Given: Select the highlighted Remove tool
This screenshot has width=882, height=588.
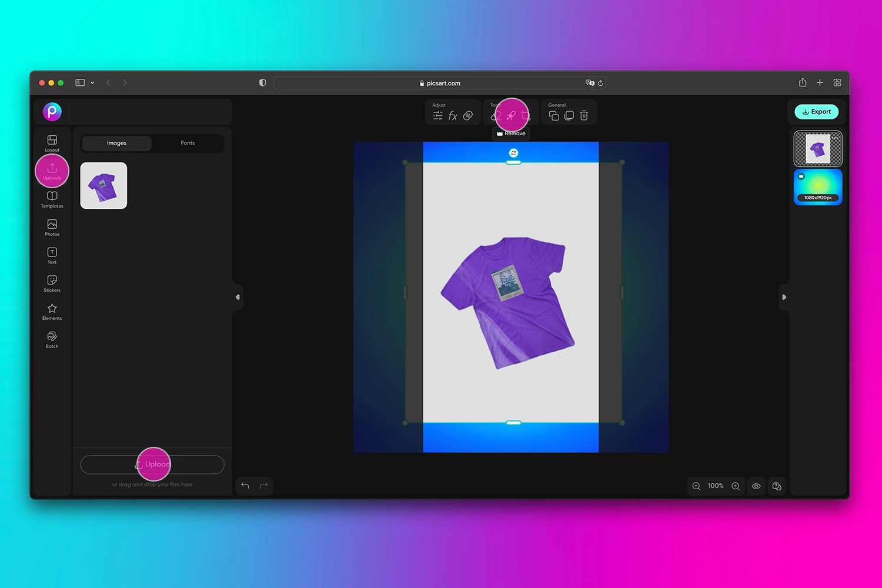Looking at the screenshot, I should [510, 115].
